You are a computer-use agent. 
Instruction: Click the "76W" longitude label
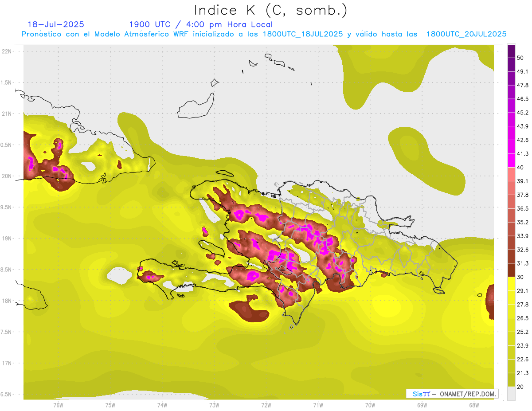pos(58,405)
